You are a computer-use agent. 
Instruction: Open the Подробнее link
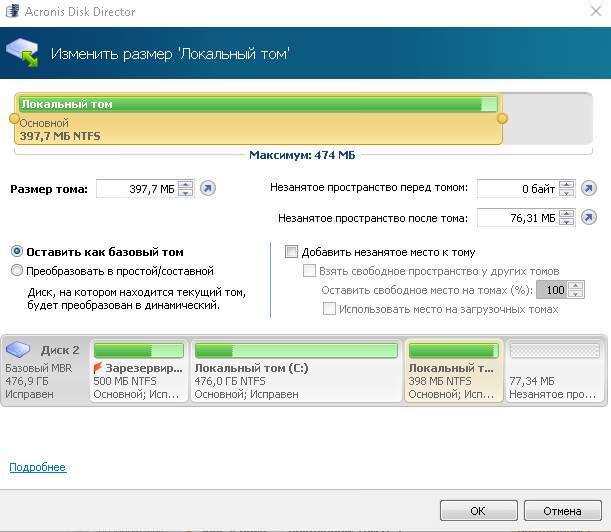pos(37,467)
